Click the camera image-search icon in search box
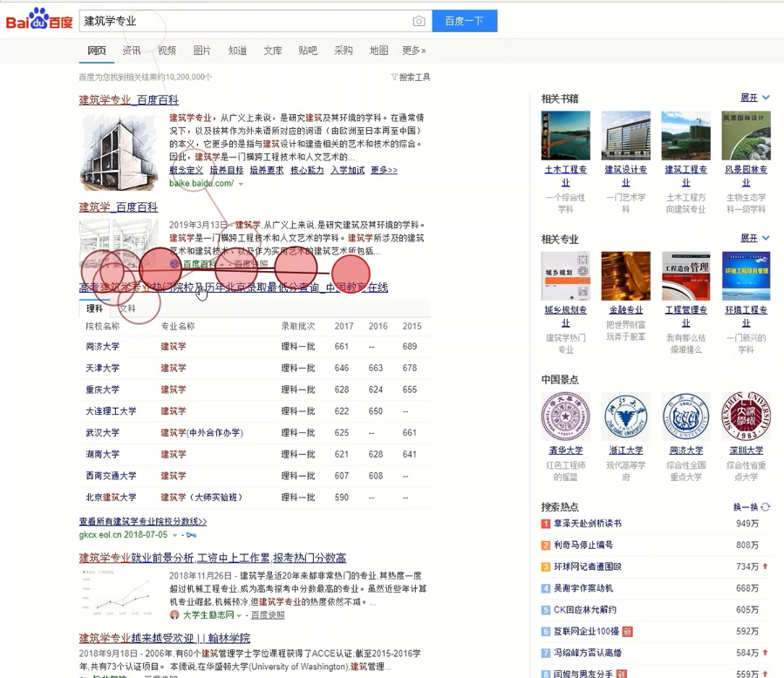Screen dimensions: 784x678 point(419,21)
